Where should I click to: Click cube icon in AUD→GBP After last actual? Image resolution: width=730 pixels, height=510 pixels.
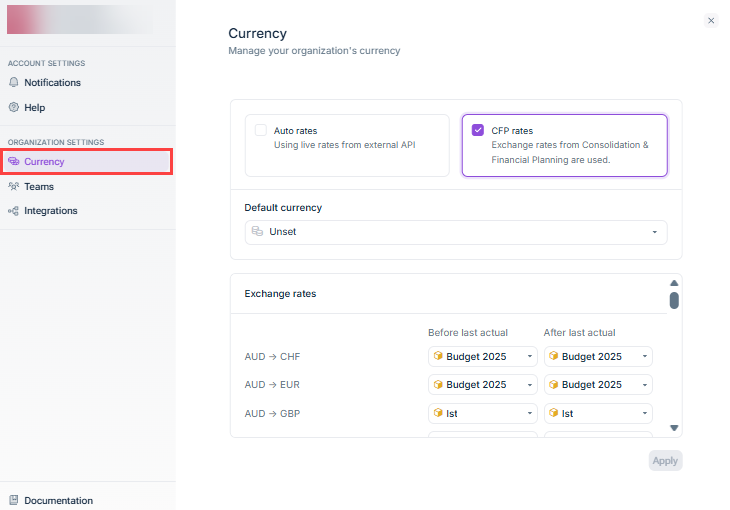pos(553,413)
